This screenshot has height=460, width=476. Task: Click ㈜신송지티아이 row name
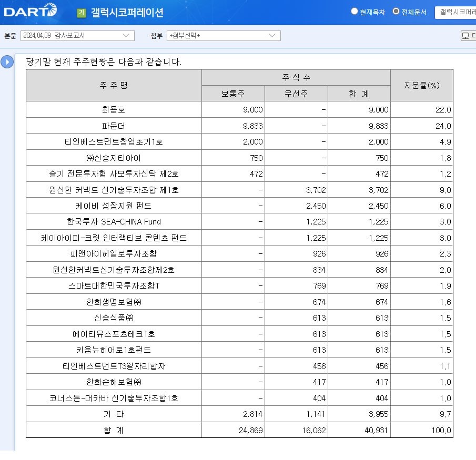click(114, 158)
